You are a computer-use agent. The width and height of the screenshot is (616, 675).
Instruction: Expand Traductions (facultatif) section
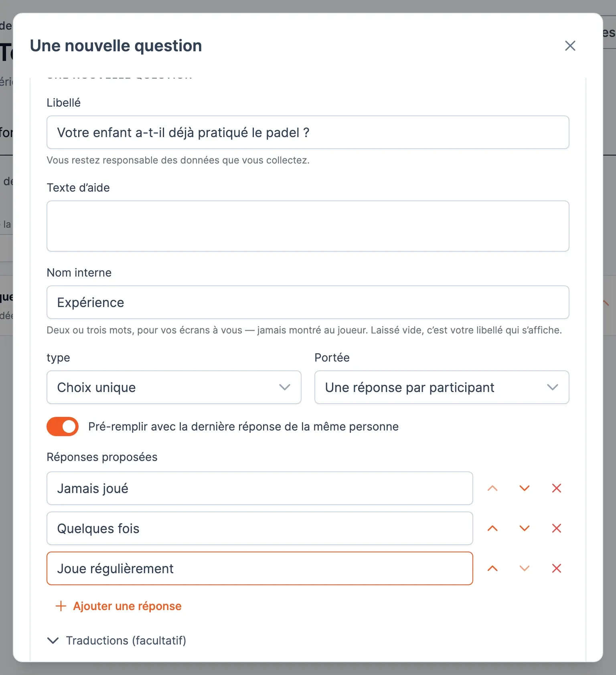(117, 641)
